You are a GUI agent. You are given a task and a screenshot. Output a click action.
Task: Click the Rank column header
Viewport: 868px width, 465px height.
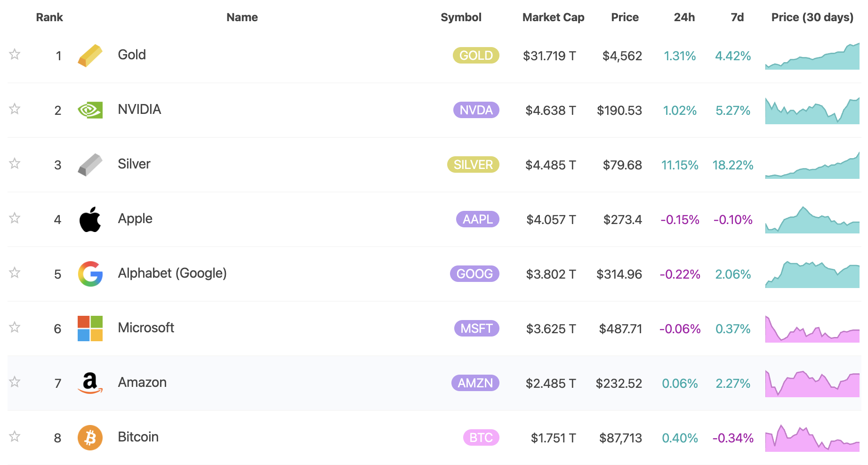click(x=49, y=17)
